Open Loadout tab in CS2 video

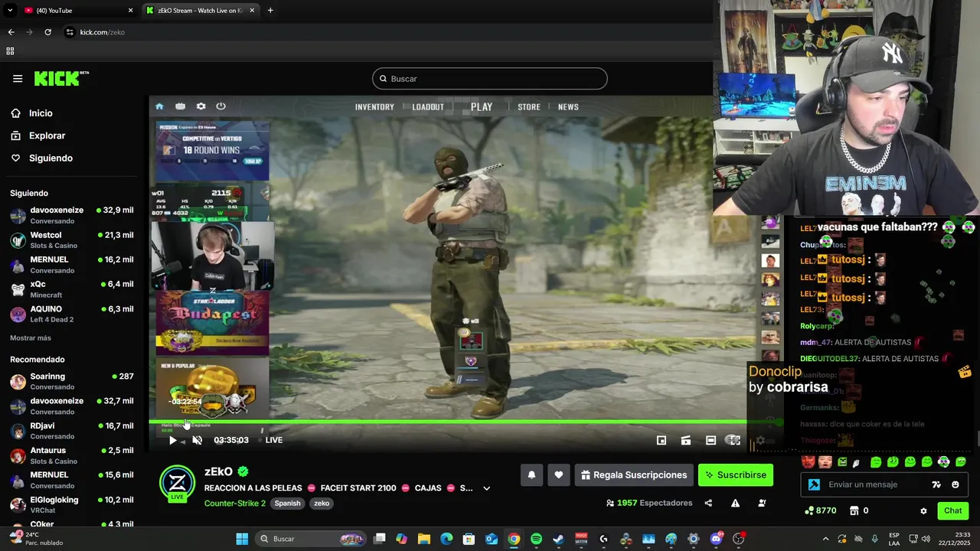[428, 107]
